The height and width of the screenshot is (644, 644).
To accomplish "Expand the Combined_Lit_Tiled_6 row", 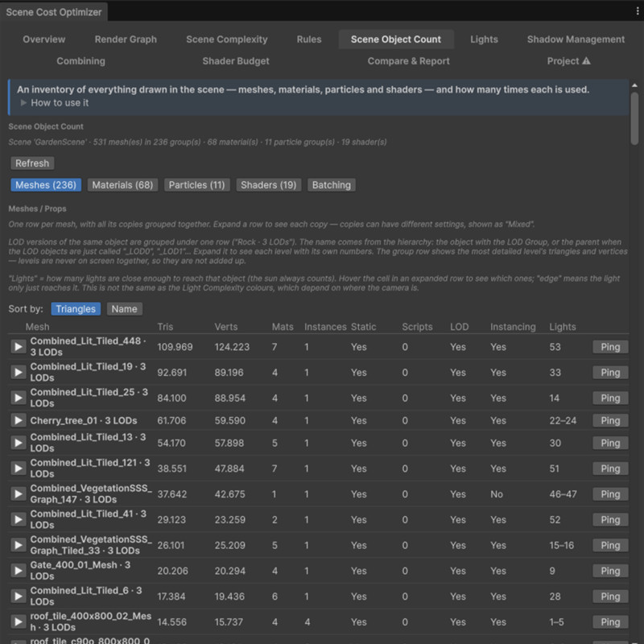I will point(18,596).
